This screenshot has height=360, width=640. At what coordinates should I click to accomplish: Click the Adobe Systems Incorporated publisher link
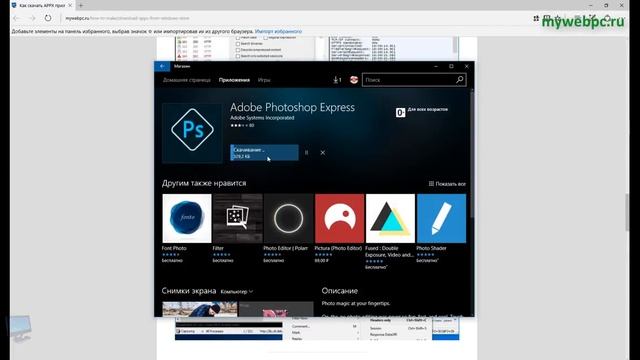coord(262,118)
